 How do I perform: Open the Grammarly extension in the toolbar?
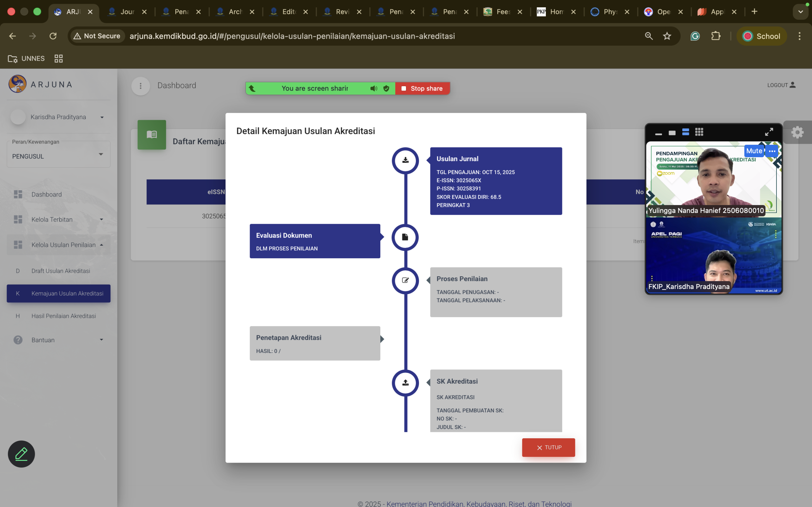tap(695, 36)
